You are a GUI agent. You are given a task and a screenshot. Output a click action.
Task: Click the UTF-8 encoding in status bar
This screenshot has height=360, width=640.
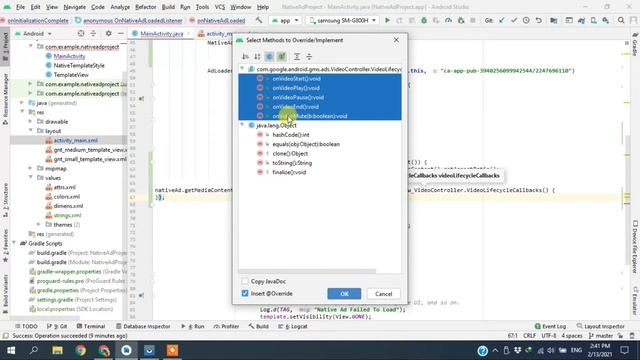point(548,336)
